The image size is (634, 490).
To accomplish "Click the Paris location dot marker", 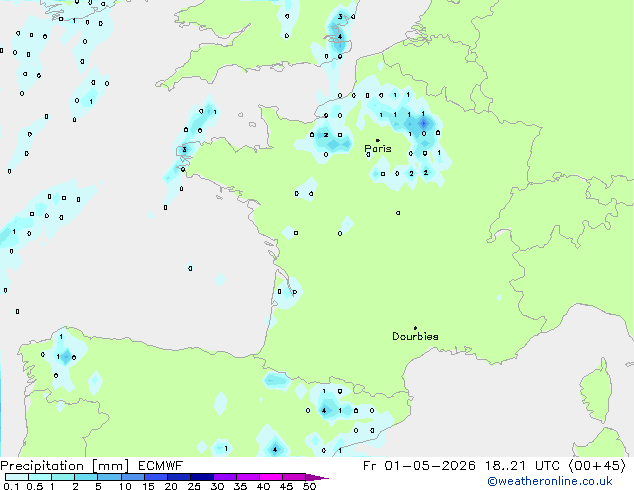I will (x=378, y=140).
